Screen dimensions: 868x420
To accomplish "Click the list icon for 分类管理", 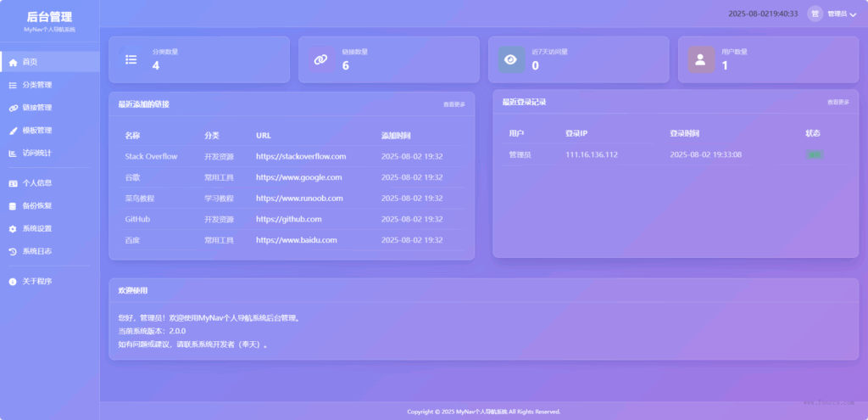I will click(13, 86).
